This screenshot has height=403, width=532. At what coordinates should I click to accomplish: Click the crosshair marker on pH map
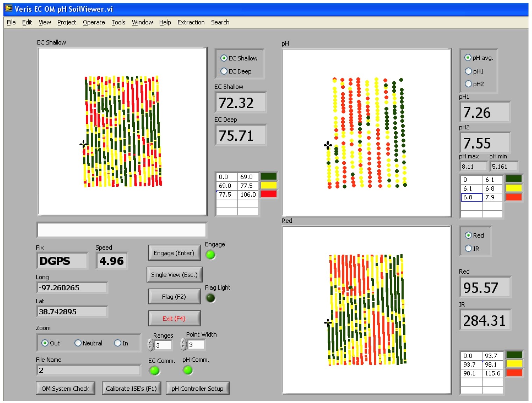coord(328,145)
